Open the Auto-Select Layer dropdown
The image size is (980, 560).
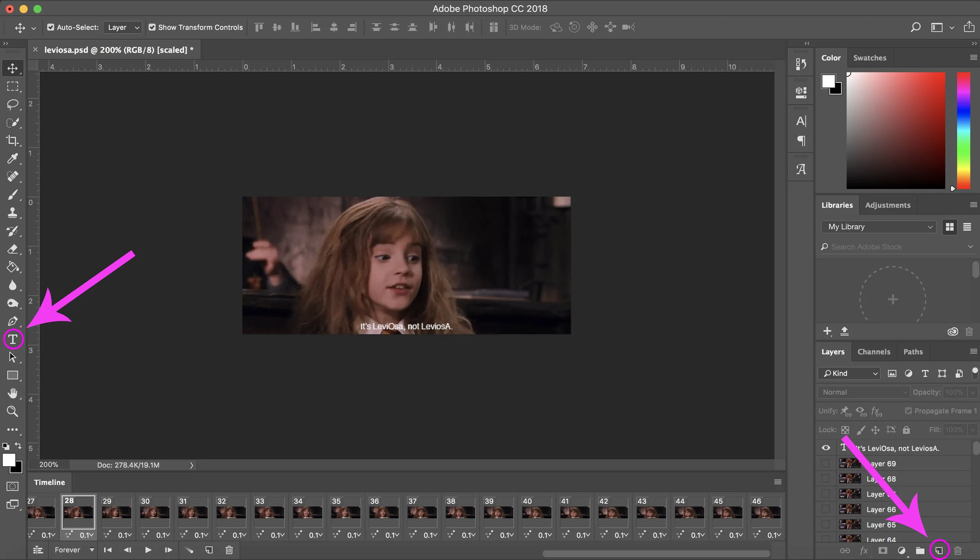point(123,27)
